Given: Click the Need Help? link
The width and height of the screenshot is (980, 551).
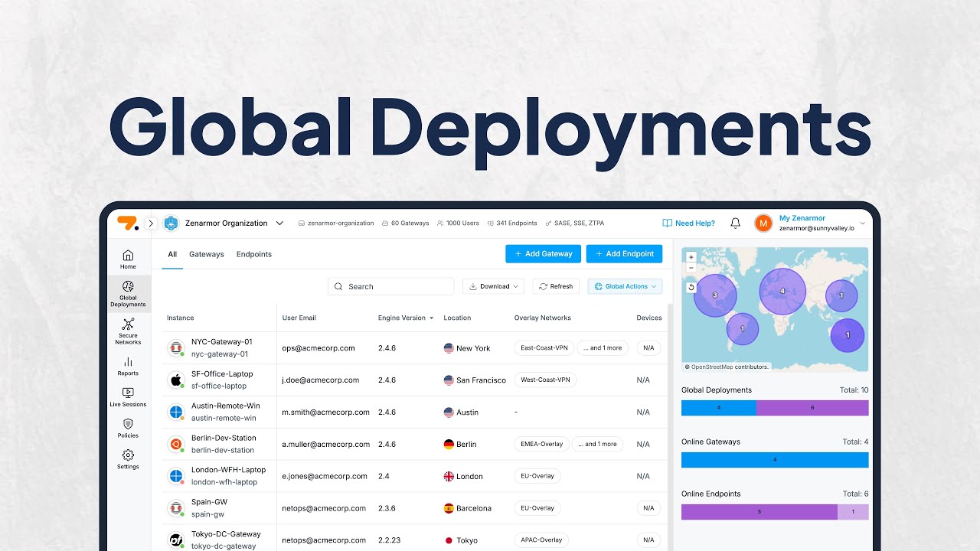Looking at the screenshot, I should coord(688,223).
